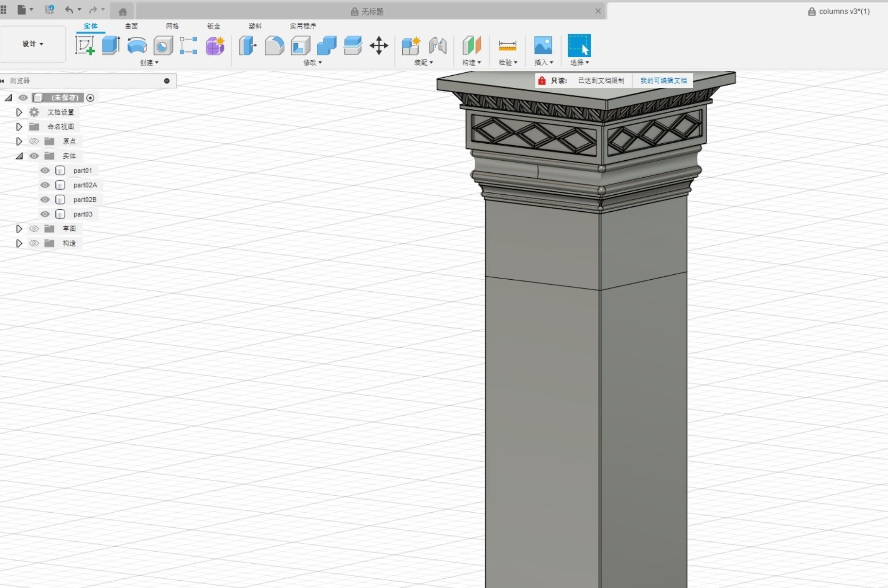
Task: Show the hidden 构造 folder
Action: [34, 243]
